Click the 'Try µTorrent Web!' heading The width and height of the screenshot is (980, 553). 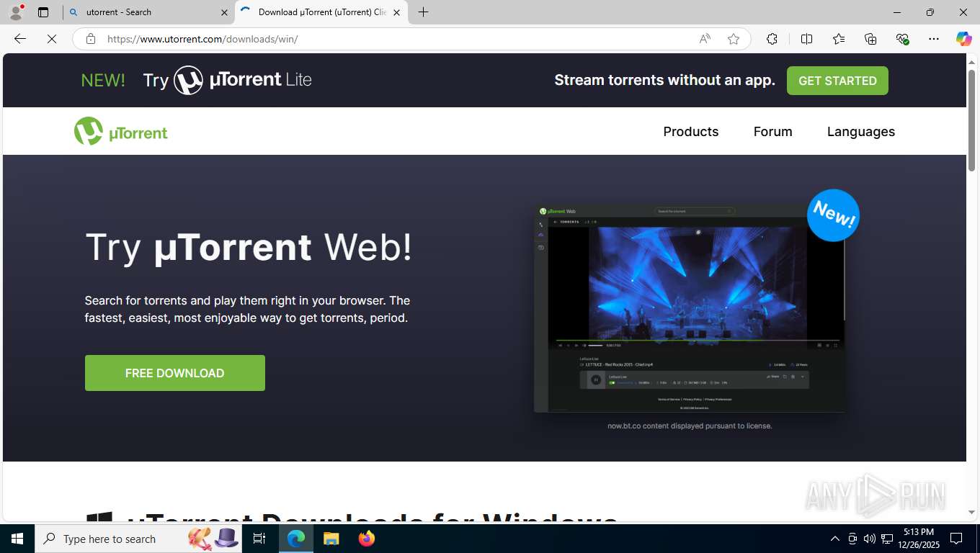(249, 247)
